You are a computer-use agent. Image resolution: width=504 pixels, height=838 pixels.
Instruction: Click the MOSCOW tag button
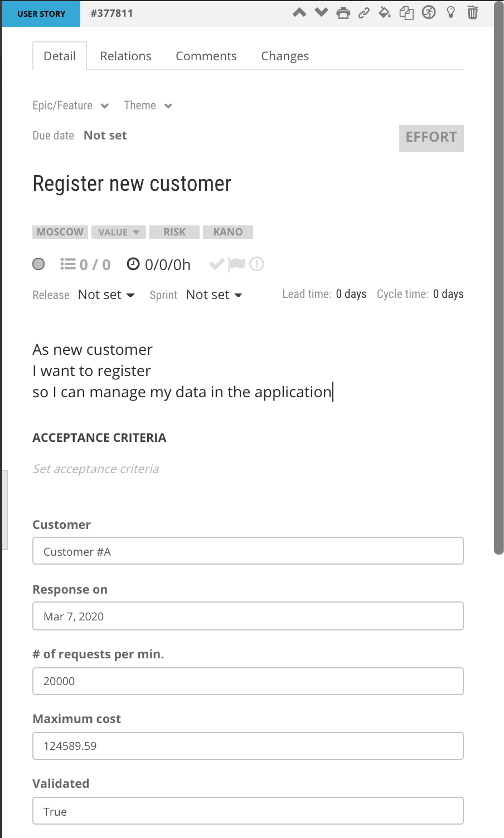pos(60,232)
